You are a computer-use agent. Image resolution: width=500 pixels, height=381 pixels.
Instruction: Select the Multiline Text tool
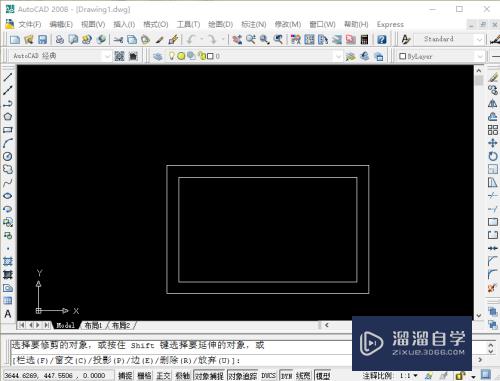8,314
